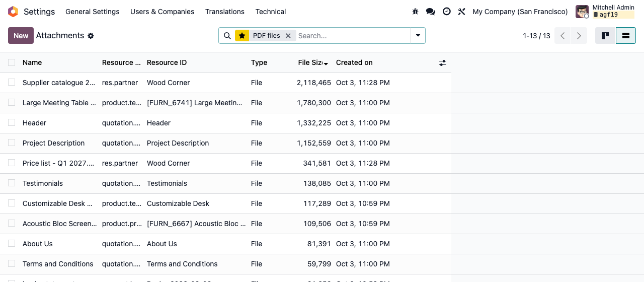Screen dimensions: 644x282
Task: Open the Users & Companies menu
Action: pos(162,12)
